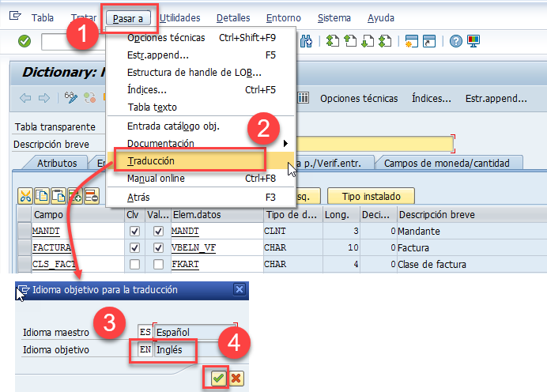The image size is (547, 392).
Task: Cancel translation dialog with red X
Action: coord(236,378)
